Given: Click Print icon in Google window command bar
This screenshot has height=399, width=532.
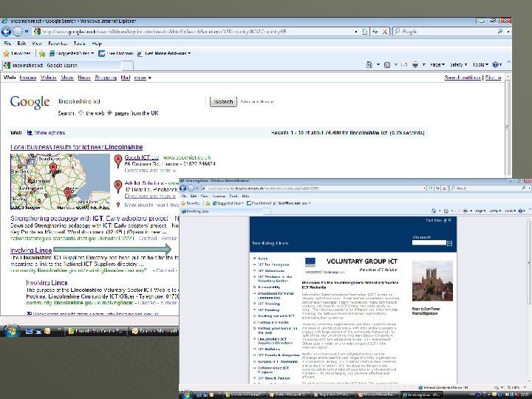Looking at the screenshot, I should [415, 64].
